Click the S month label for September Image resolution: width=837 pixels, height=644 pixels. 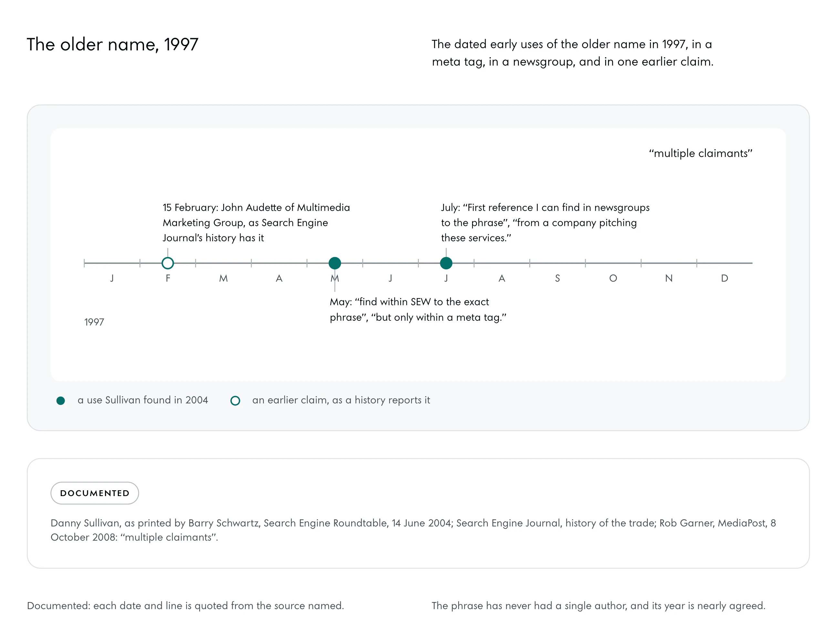(557, 278)
